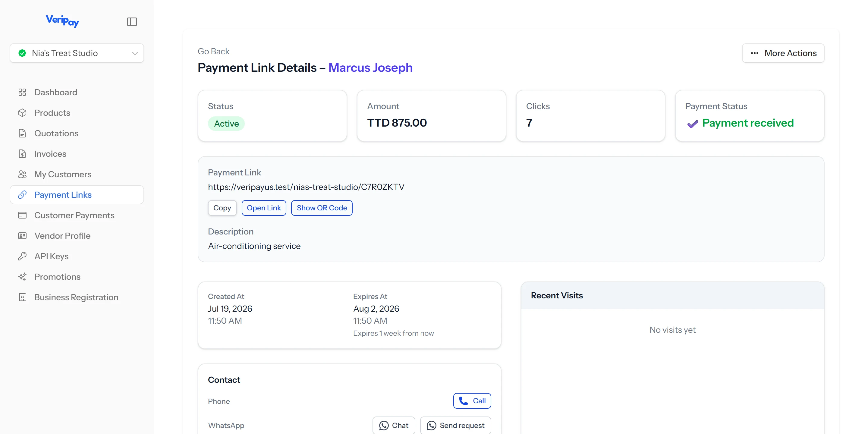Click the Clicks count value 7

point(529,123)
